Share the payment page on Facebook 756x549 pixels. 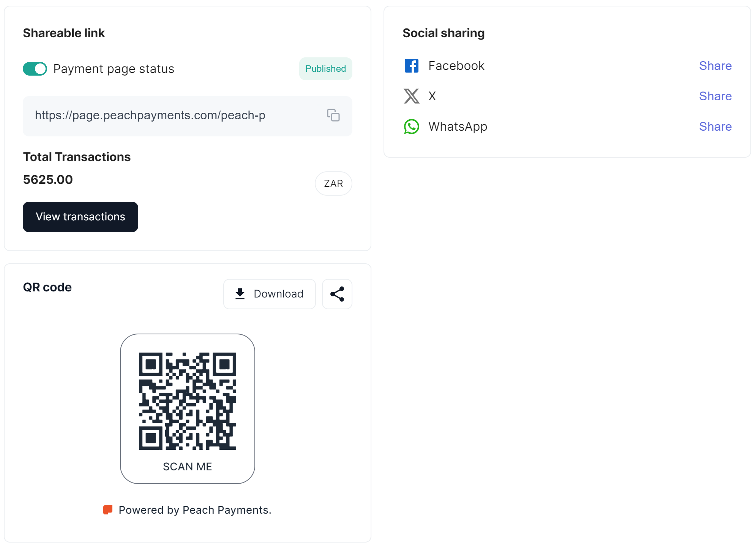(x=715, y=66)
